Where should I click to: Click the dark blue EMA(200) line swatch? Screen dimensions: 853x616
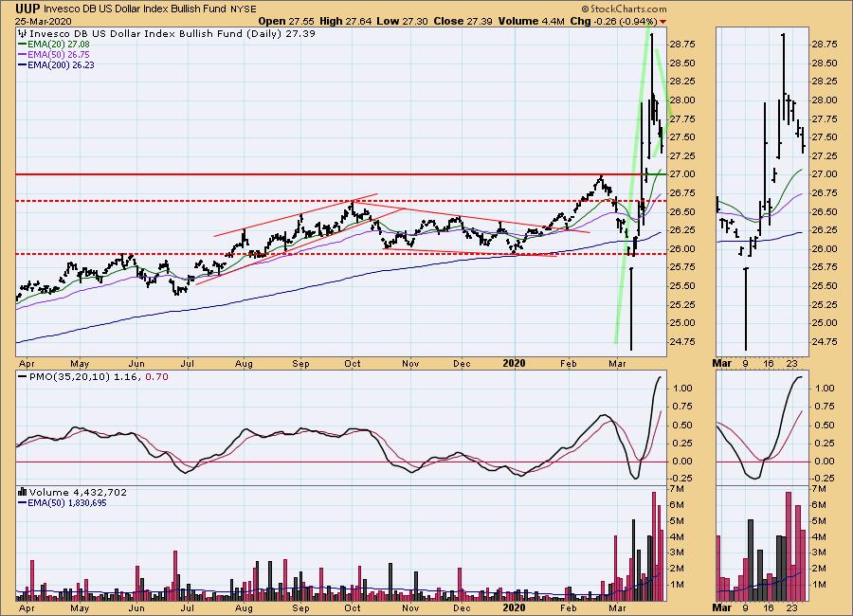(x=23, y=64)
